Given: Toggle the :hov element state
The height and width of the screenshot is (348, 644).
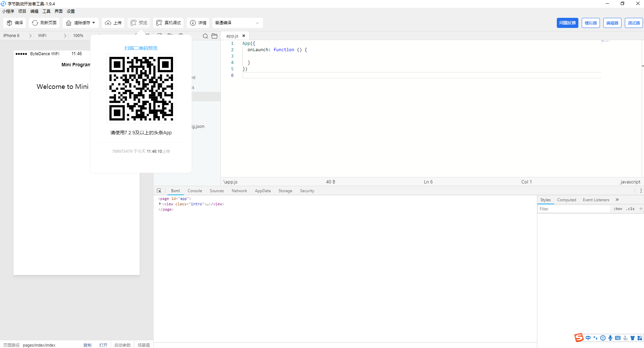Looking at the screenshot, I should pos(618,209).
